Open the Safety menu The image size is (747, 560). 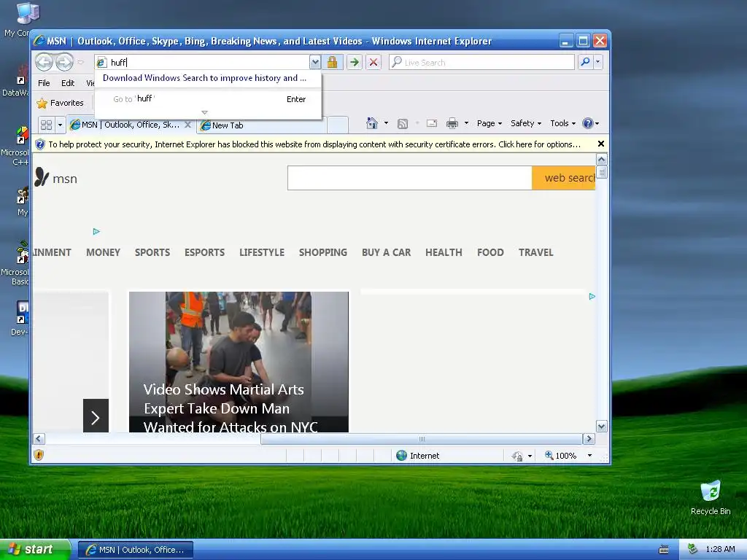pyautogui.click(x=526, y=123)
